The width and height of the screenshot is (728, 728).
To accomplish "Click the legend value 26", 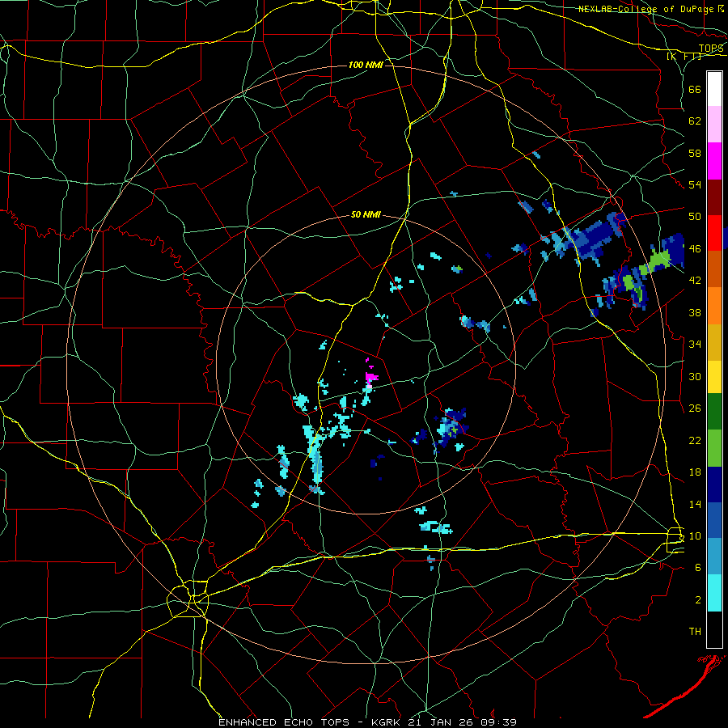I will 695,408.
